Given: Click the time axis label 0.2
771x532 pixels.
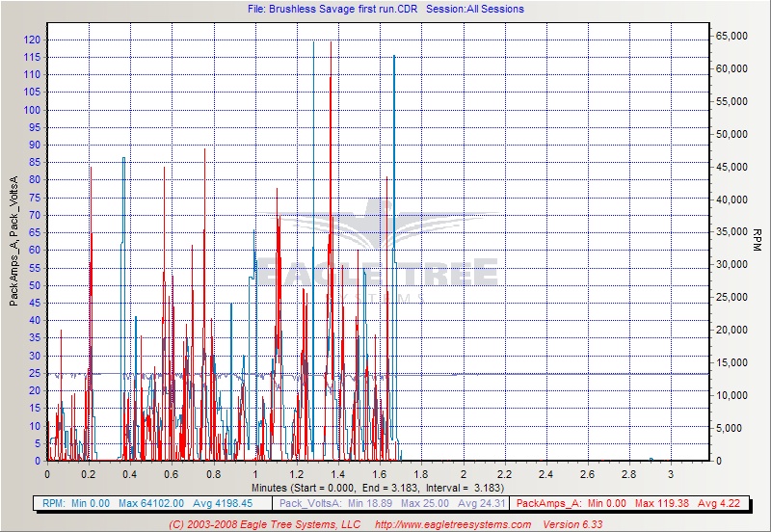Looking at the screenshot, I should (89, 474).
